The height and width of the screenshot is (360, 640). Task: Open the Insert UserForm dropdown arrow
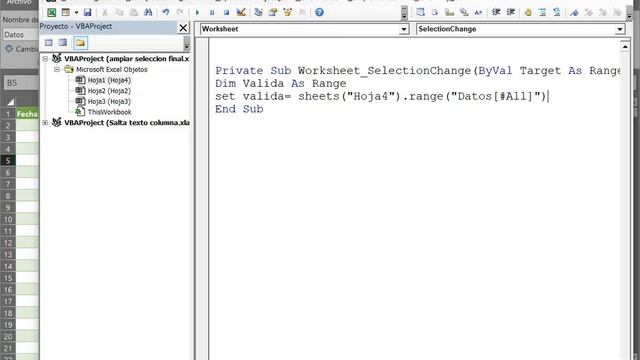[x=76, y=12]
